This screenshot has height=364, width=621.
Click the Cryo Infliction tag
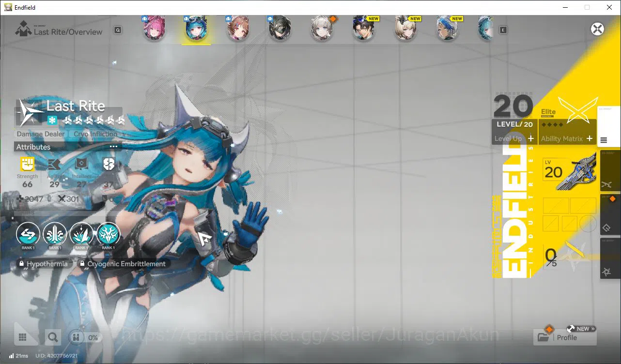click(95, 134)
